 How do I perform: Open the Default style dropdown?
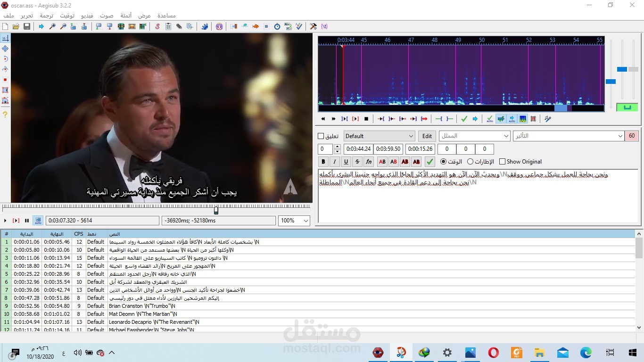[379, 136]
